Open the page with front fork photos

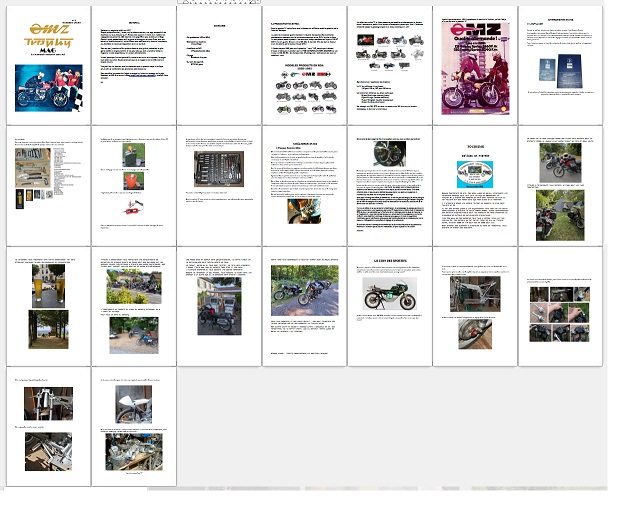pyautogui.click(x=48, y=427)
